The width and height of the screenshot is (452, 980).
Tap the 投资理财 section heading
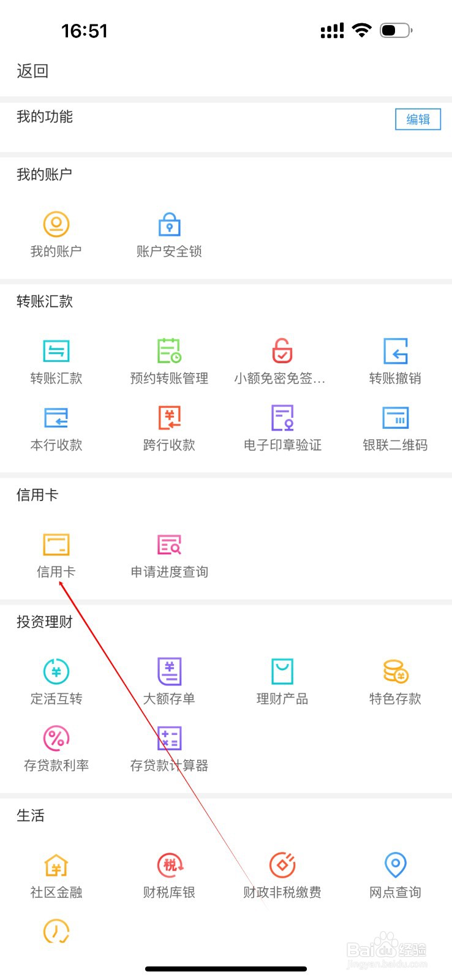(45, 622)
